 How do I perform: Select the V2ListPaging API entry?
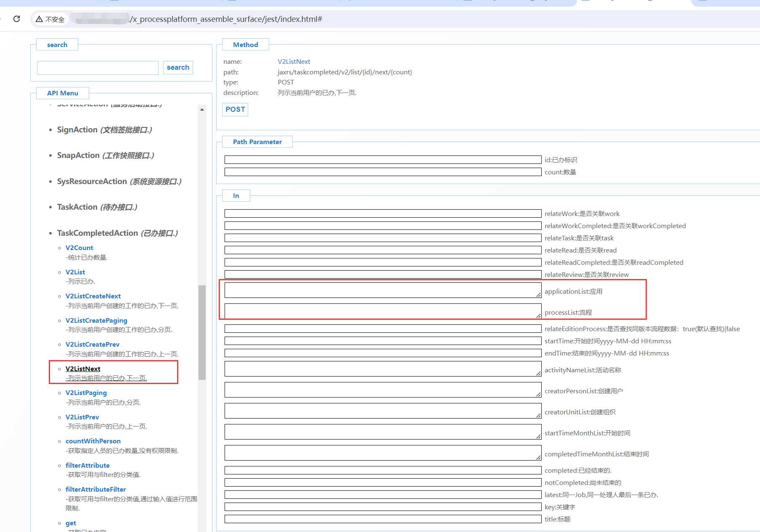click(x=86, y=393)
